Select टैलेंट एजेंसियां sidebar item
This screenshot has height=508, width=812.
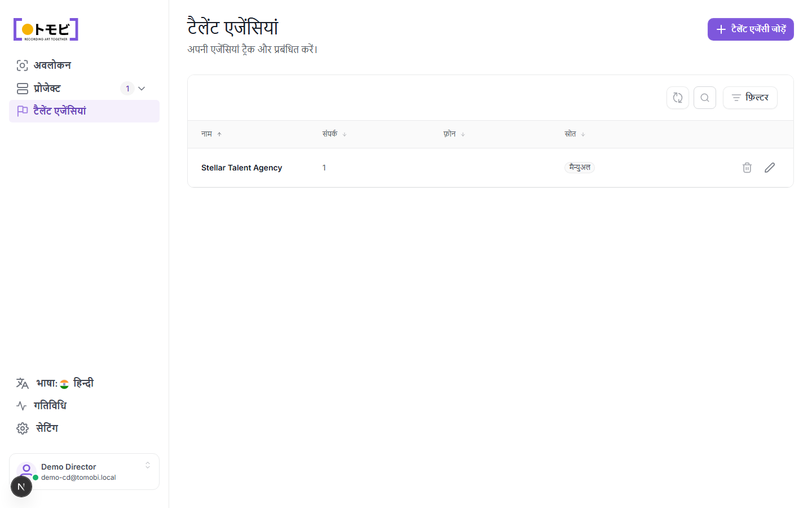[x=84, y=111]
